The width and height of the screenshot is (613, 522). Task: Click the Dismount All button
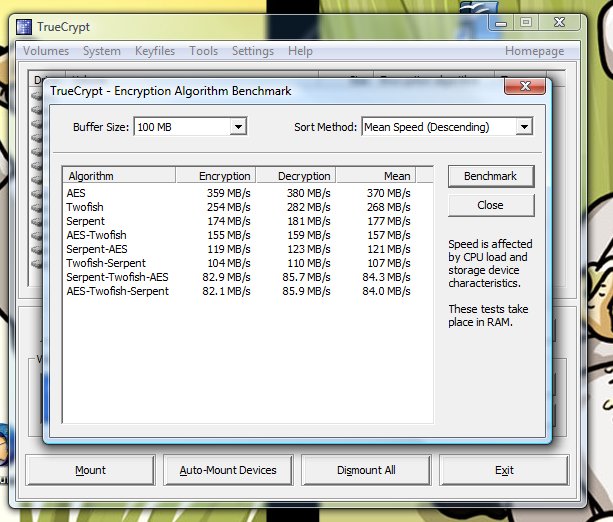click(366, 470)
